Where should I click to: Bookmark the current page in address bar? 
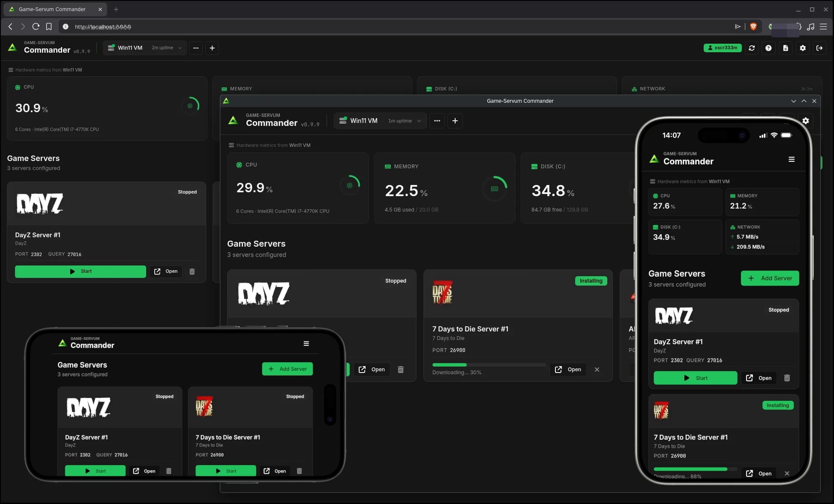point(49,27)
